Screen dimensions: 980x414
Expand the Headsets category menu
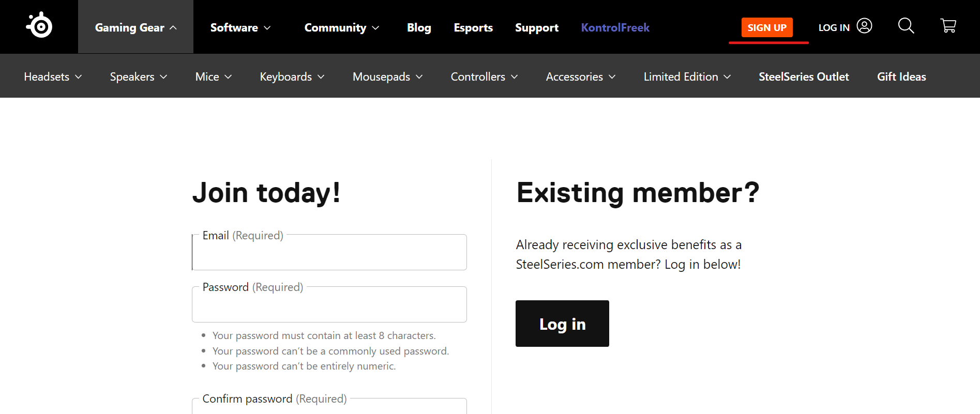(53, 76)
